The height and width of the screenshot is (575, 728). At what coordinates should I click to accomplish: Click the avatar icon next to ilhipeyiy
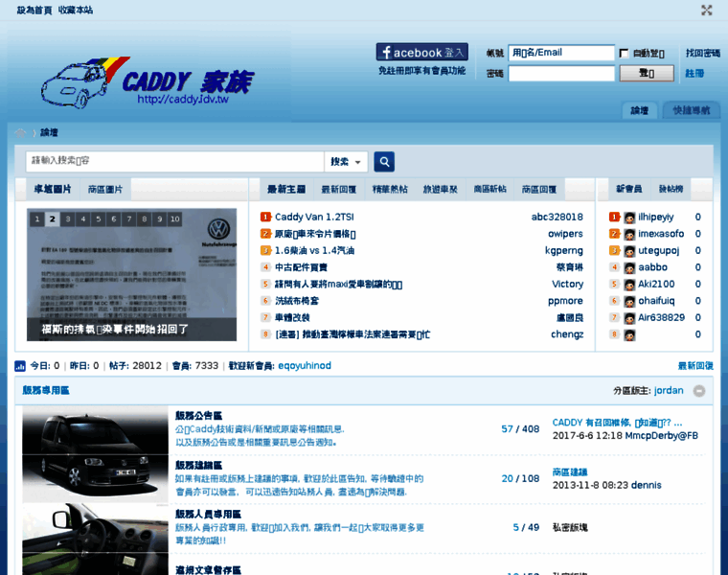629,218
